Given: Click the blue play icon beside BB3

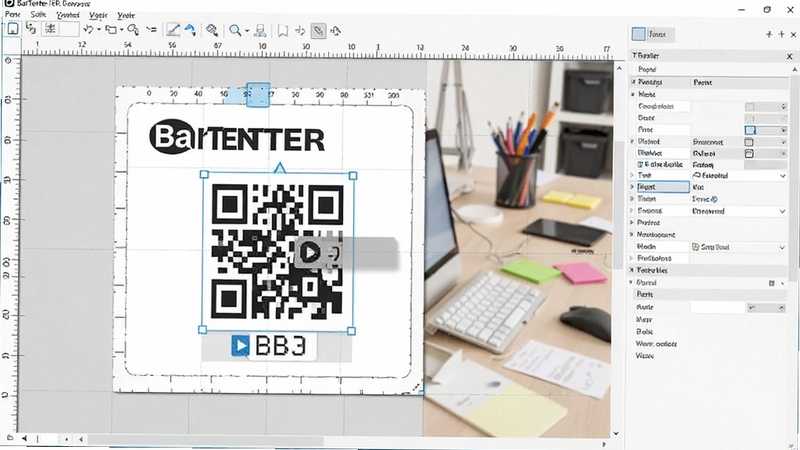Looking at the screenshot, I should 240,345.
